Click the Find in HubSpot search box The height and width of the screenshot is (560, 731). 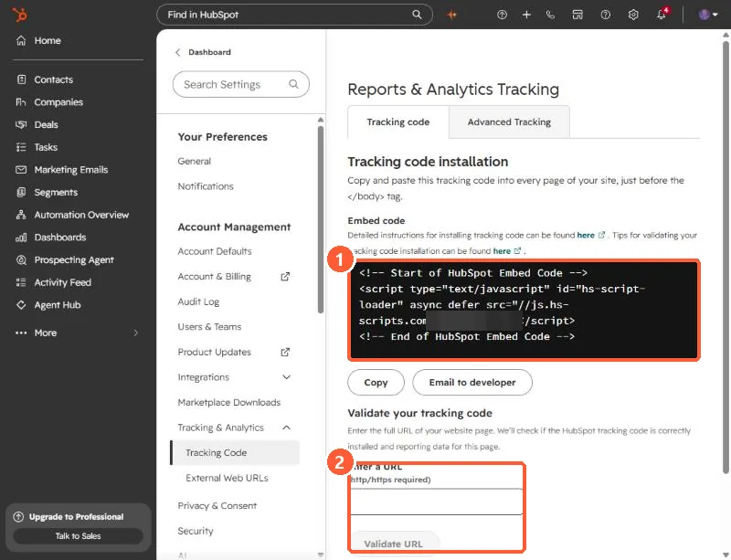click(294, 15)
